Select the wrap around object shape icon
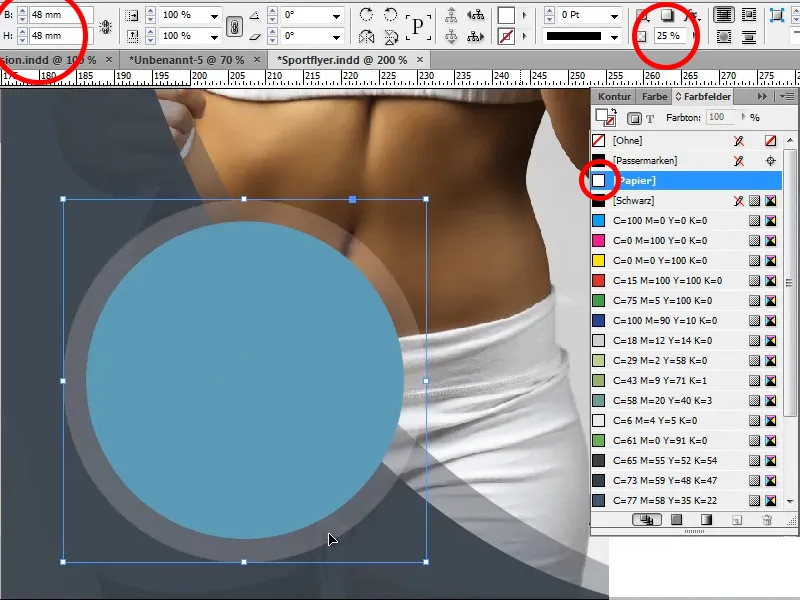The image size is (800, 600). pos(724,36)
